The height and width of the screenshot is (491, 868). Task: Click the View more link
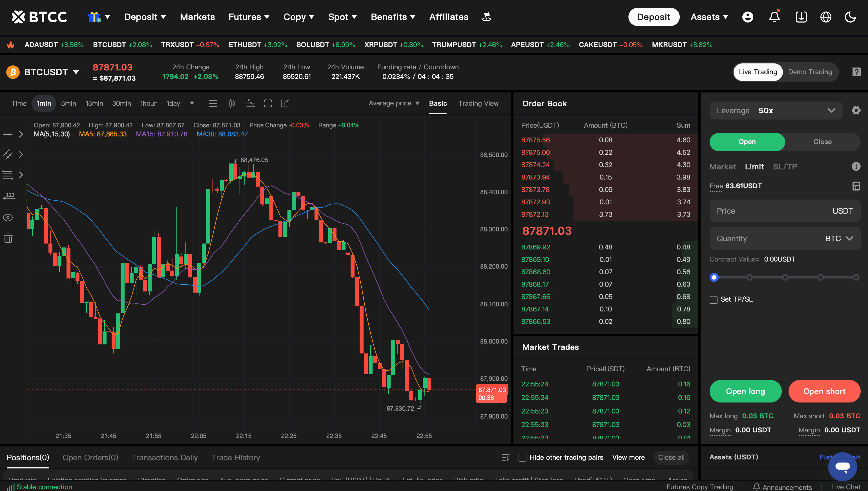pos(628,458)
